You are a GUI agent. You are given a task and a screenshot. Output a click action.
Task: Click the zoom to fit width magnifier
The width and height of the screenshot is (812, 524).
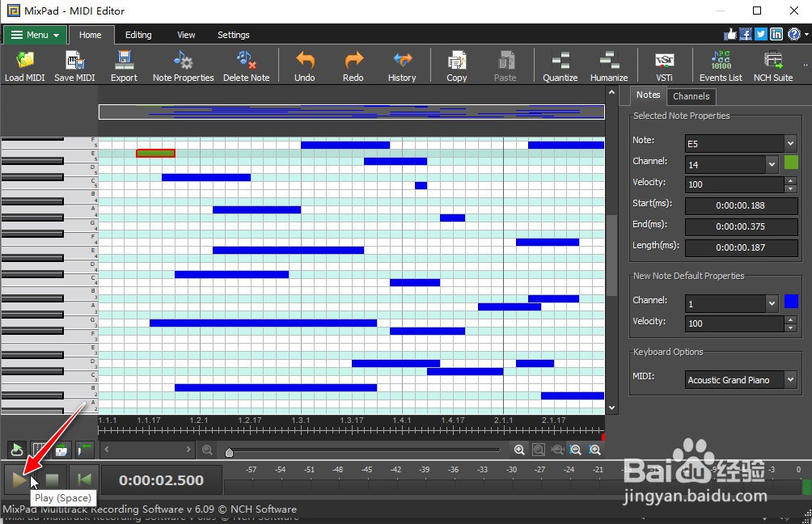point(558,450)
